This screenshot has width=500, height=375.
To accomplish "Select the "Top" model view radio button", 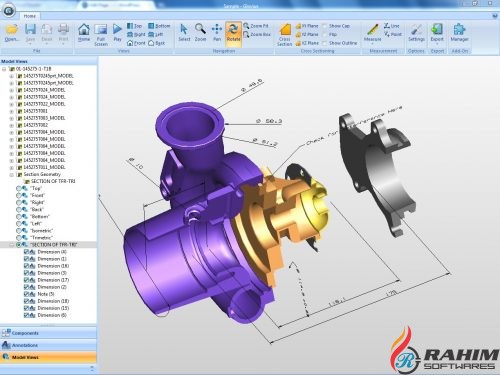I will click(19, 189).
